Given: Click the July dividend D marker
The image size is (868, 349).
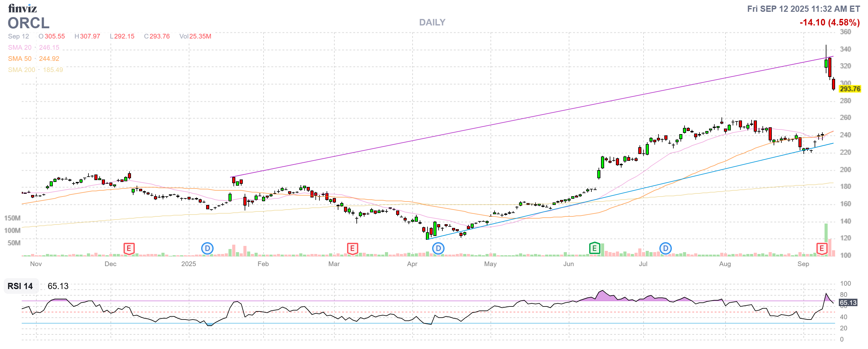Looking at the screenshot, I should tap(665, 249).
